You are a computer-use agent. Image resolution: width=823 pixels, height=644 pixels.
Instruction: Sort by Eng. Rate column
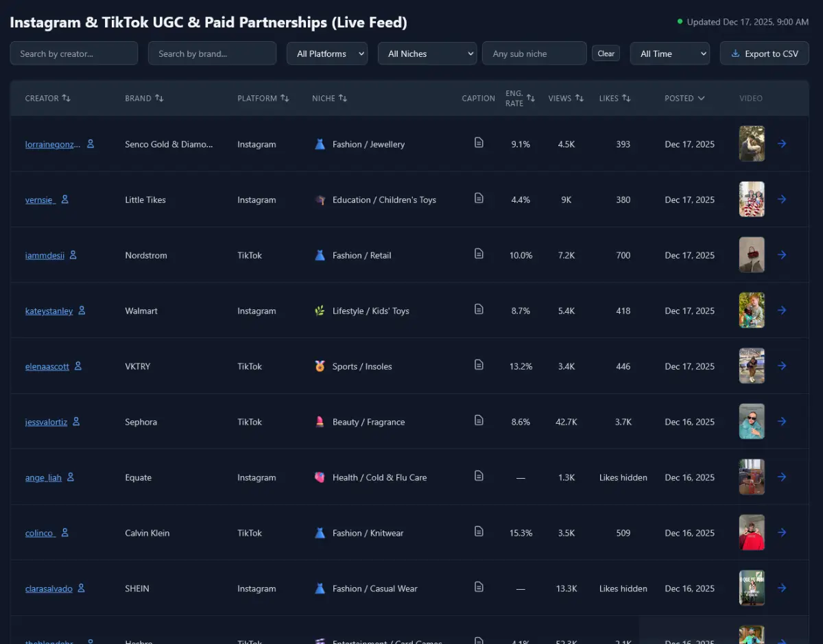[519, 98]
